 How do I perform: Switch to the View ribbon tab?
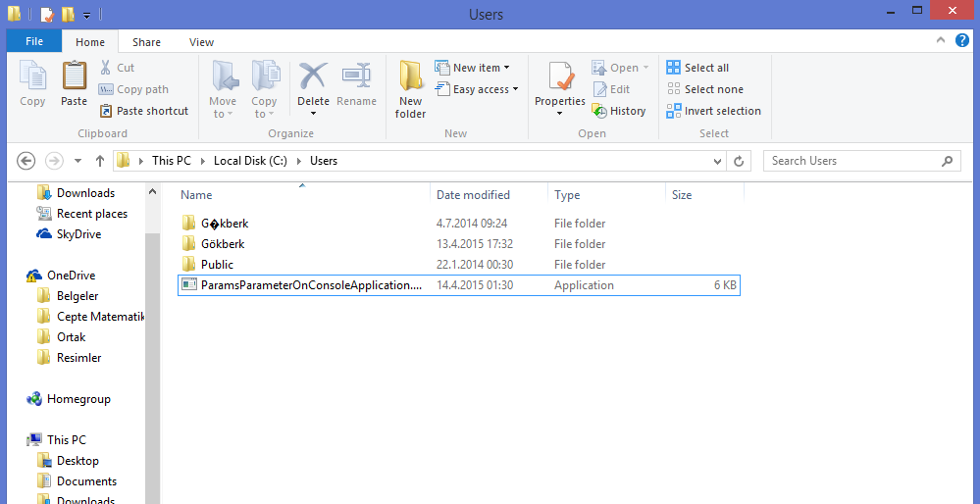201,42
